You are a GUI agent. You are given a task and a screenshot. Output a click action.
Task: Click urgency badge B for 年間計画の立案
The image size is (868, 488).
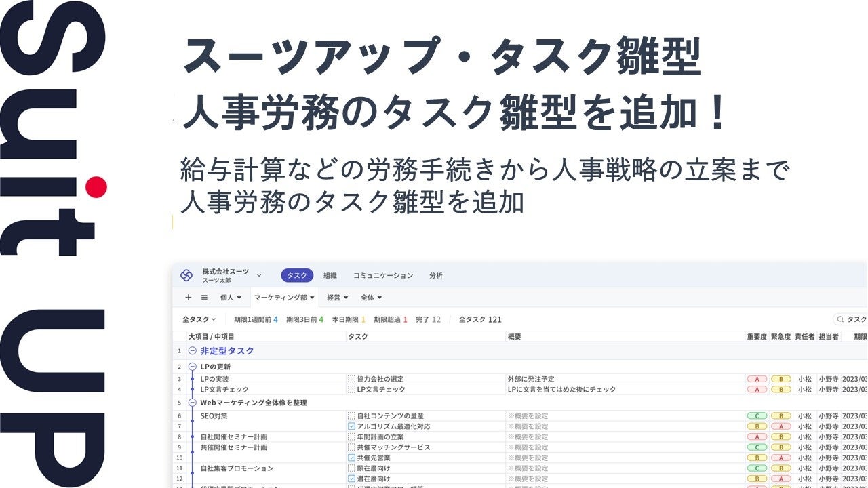pyautogui.click(x=781, y=437)
